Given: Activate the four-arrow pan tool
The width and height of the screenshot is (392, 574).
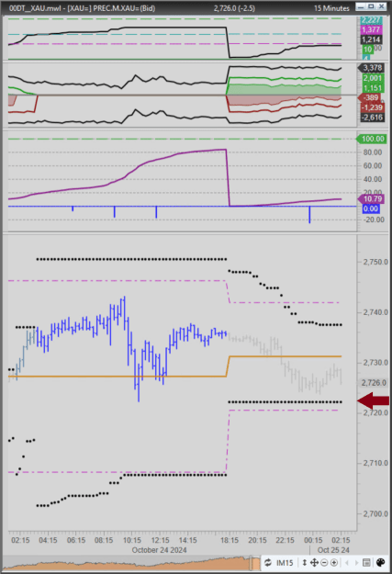Looking at the screenshot, I should point(314,562).
